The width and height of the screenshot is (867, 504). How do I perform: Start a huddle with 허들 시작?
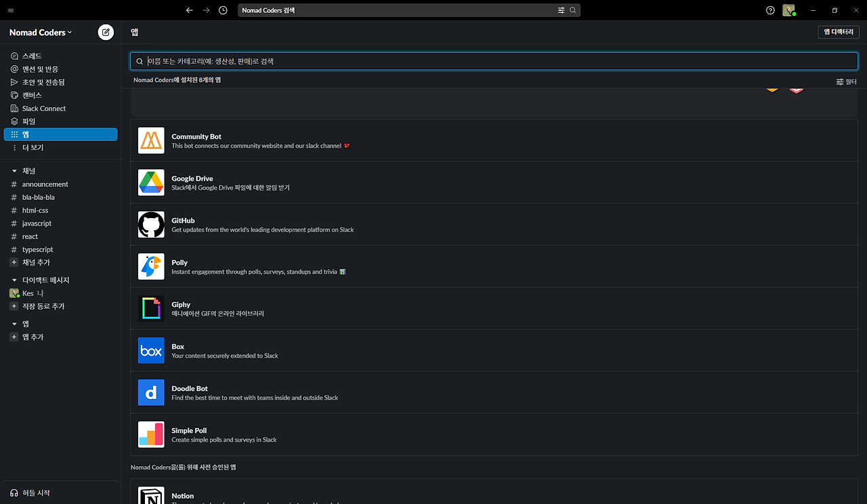click(36, 493)
